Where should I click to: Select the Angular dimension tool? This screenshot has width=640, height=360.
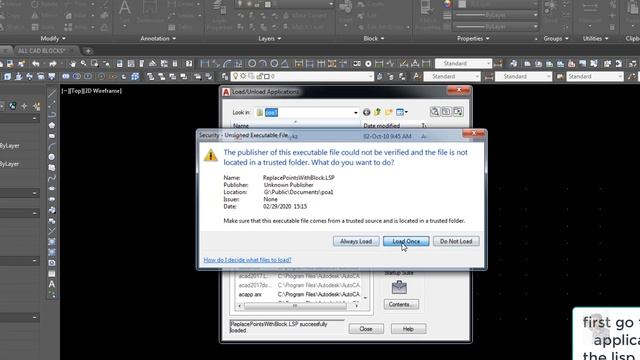[x=285, y=64]
